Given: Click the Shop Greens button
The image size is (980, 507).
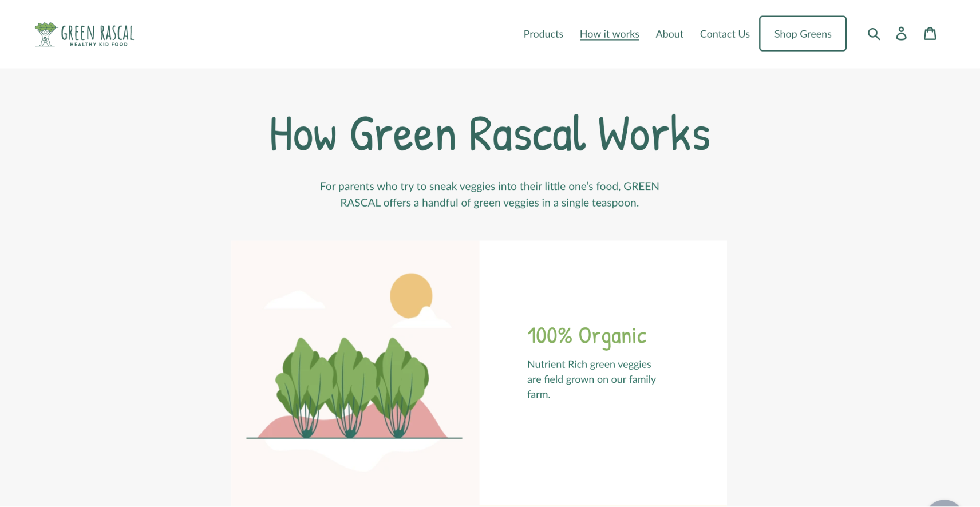Looking at the screenshot, I should pyautogui.click(x=803, y=34).
